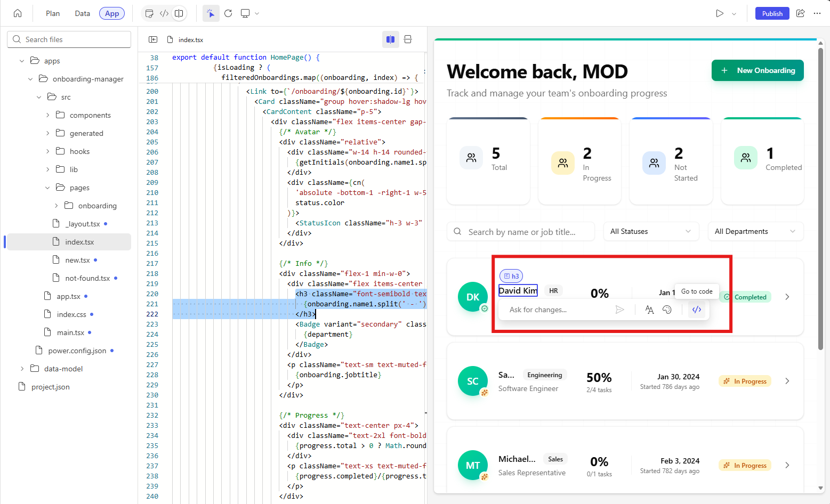Click the Search files field
Screen dimensions: 830x504
tap(69, 39)
